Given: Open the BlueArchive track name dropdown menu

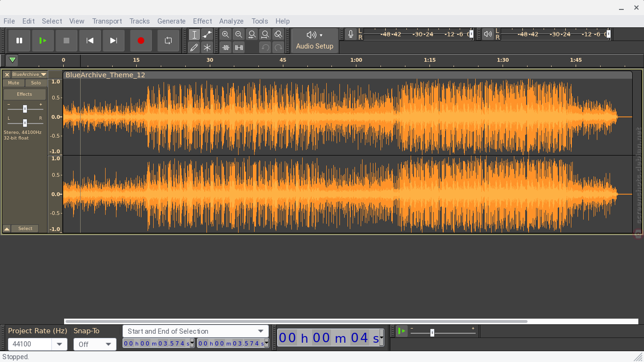Looking at the screenshot, I should (x=29, y=74).
